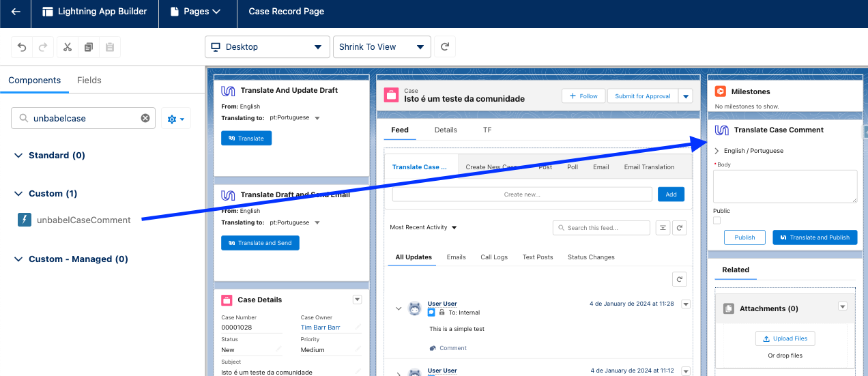Select the Poll publisher tab

tap(573, 167)
